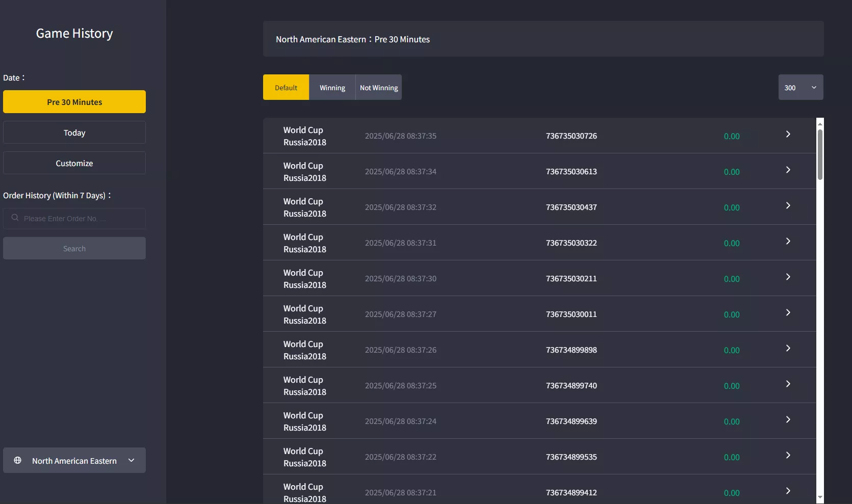Screen dimensions: 852x504
Task: Switch to the Default tab
Action: [x=286, y=87]
